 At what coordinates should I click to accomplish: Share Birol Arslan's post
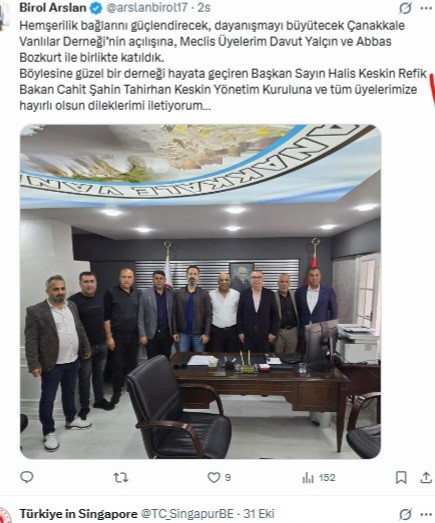click(426, 478)
